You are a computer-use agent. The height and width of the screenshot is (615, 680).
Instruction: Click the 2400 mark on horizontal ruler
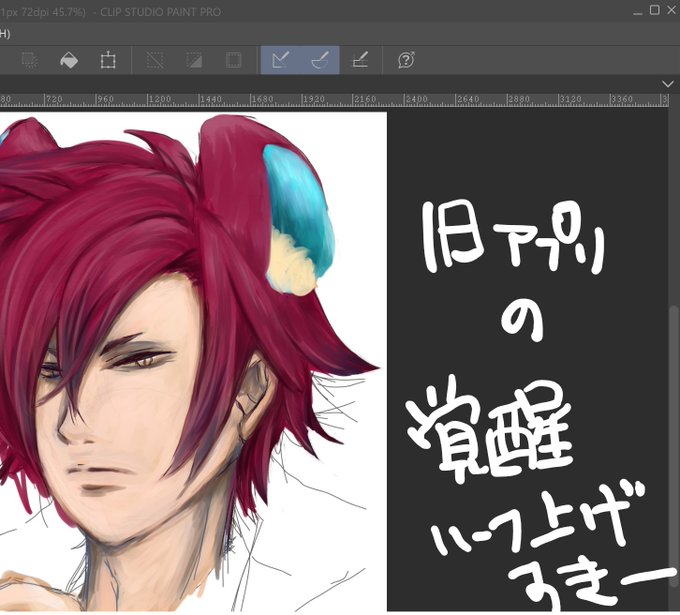point(416,99)
